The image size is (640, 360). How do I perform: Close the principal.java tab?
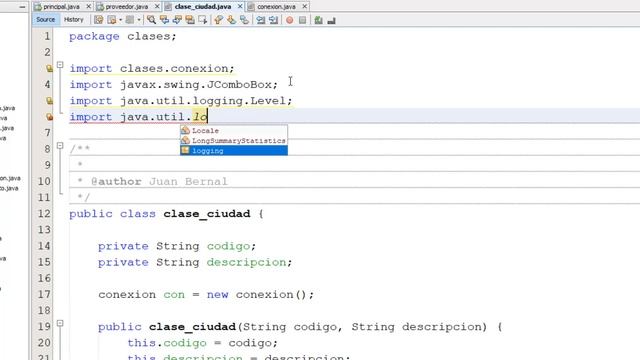pos(89,7)
